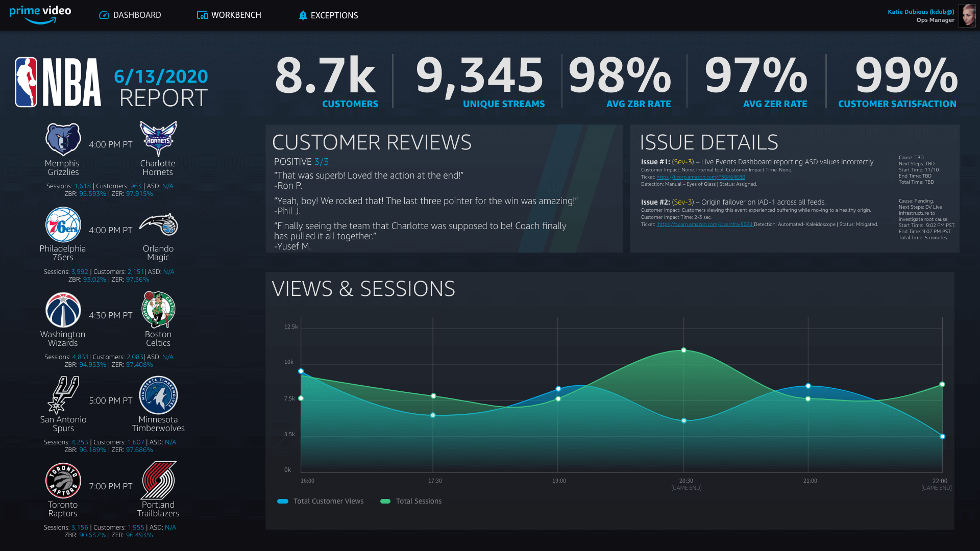Open Issue #2 LiveInfra ticket link
Image resolution: width=980 pixels, height=551 pixels.
pyautogui.click(x=704, y=224)
